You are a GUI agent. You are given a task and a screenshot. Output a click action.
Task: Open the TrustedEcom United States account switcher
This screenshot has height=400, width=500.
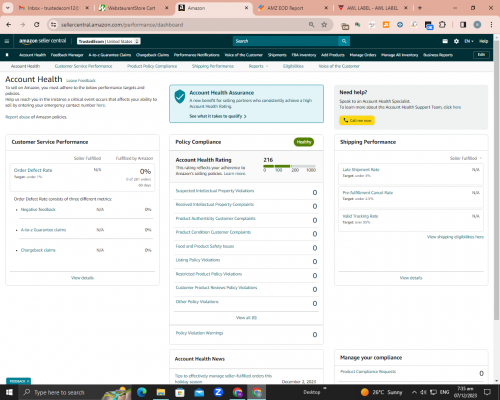(109, 41)
